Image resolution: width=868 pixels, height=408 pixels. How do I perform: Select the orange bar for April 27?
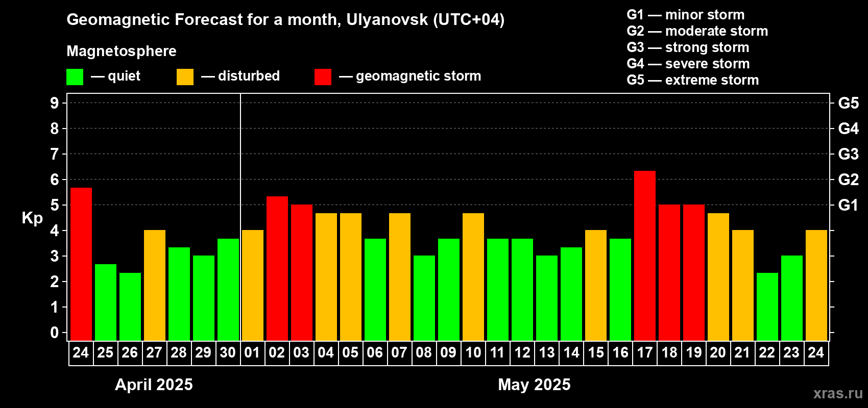155,286
